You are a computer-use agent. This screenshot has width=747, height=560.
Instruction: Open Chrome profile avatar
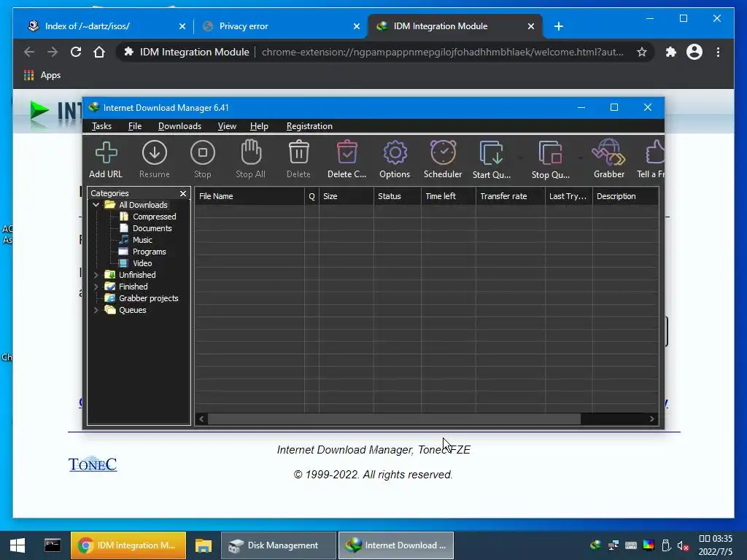point(694,52)
